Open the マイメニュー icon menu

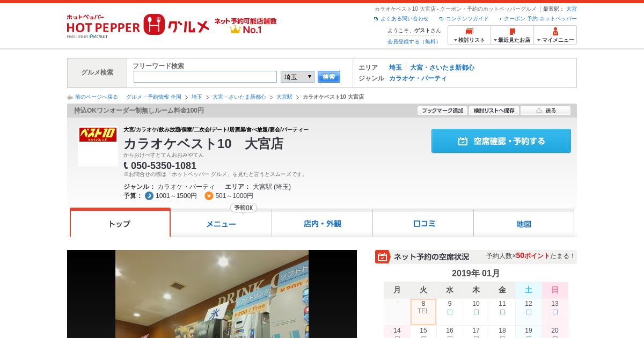(x=555, y=35)
